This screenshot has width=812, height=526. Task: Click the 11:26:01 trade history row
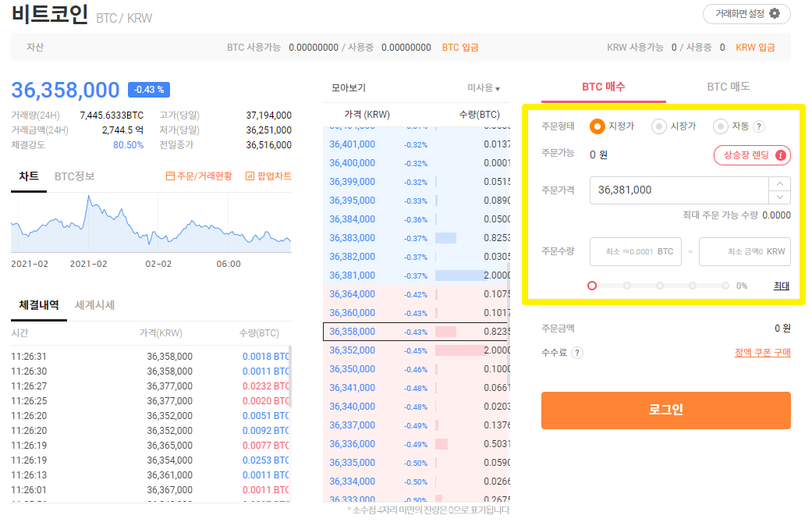point(151,490)
